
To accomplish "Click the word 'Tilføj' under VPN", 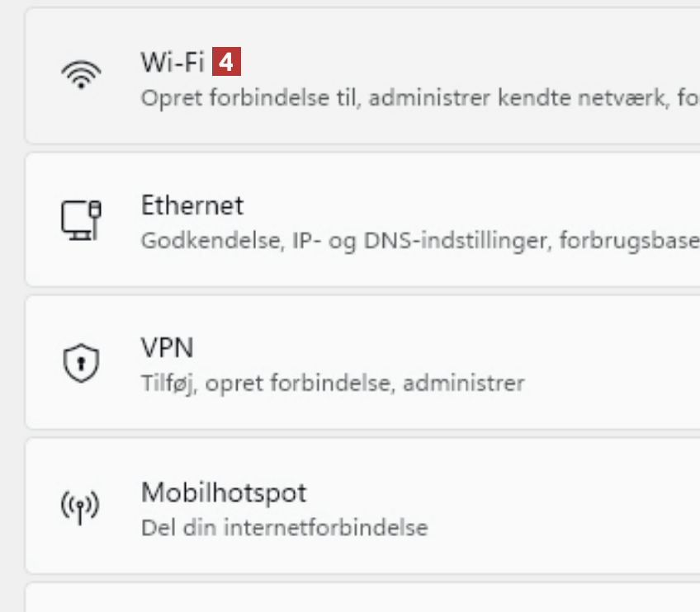I will click(x=168, y=384).
